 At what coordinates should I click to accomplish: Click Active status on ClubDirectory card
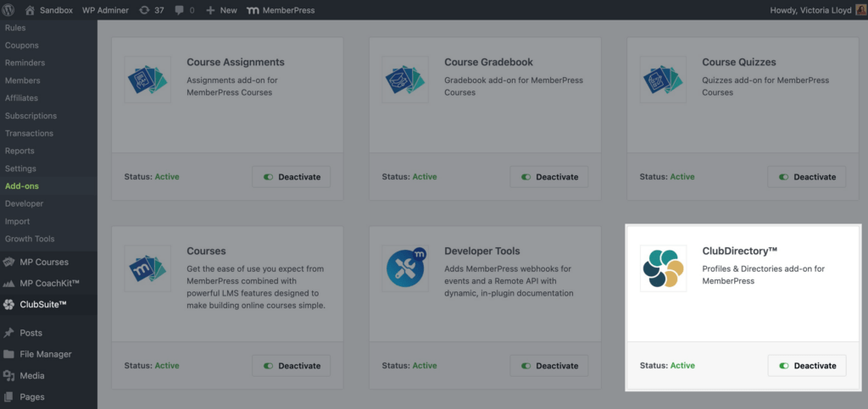[x=682, y=366]
